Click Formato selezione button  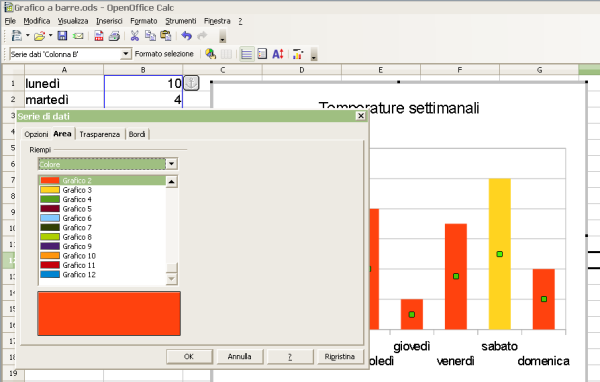coord(164,54)
